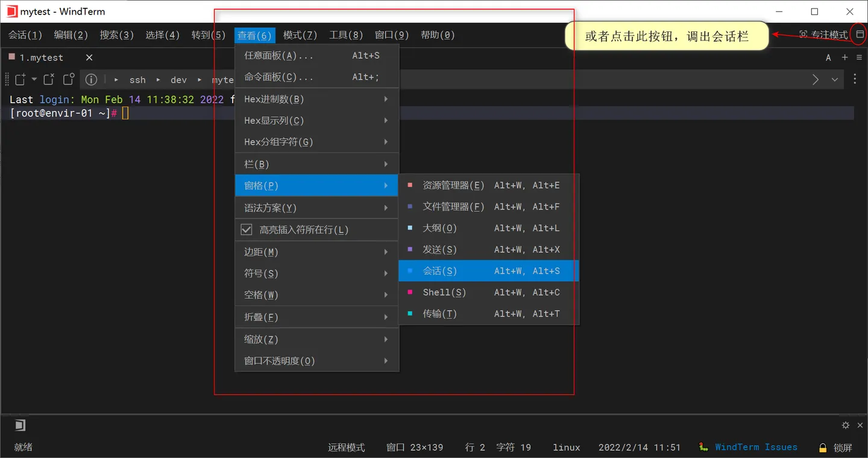The height and width of the screenshot is (458, 868).
Task: Select 会话(S) in the pane submenu
Action: coord(489,271)
